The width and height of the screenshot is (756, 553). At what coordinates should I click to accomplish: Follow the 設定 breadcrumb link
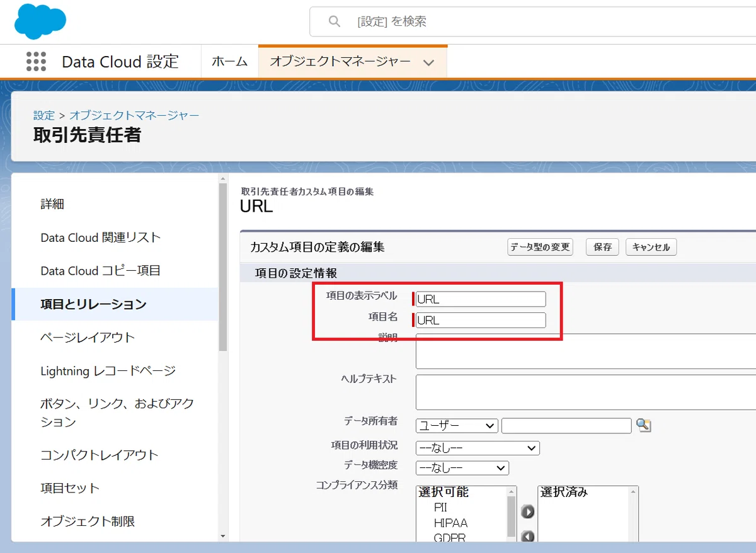point(44,115)
